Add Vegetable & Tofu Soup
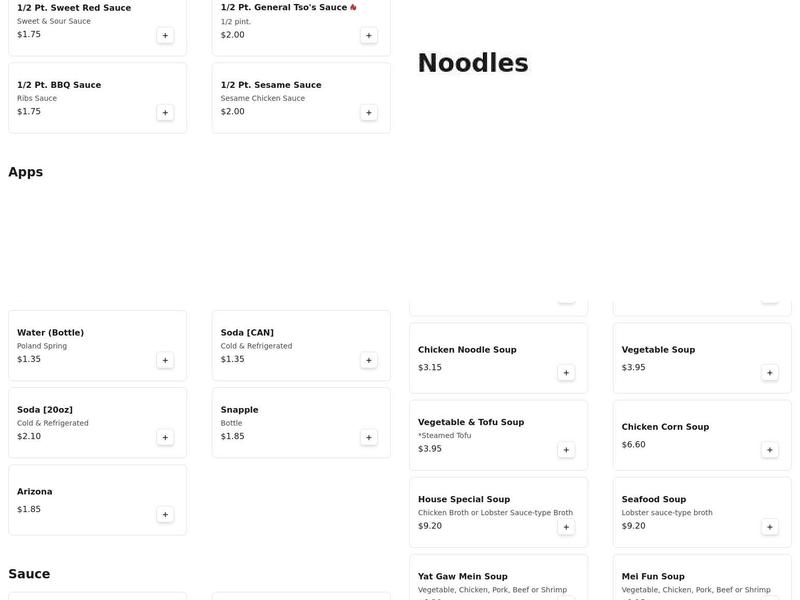The image size is (800, 600). 566,450
